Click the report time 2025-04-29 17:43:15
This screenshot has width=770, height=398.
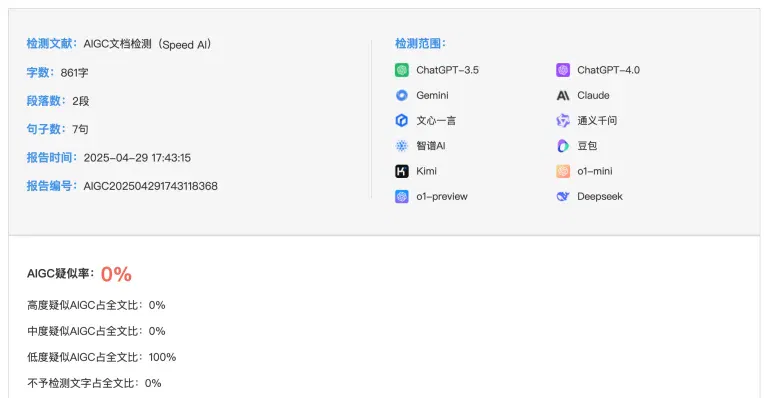pyautogui.click(x=137, y=158)
